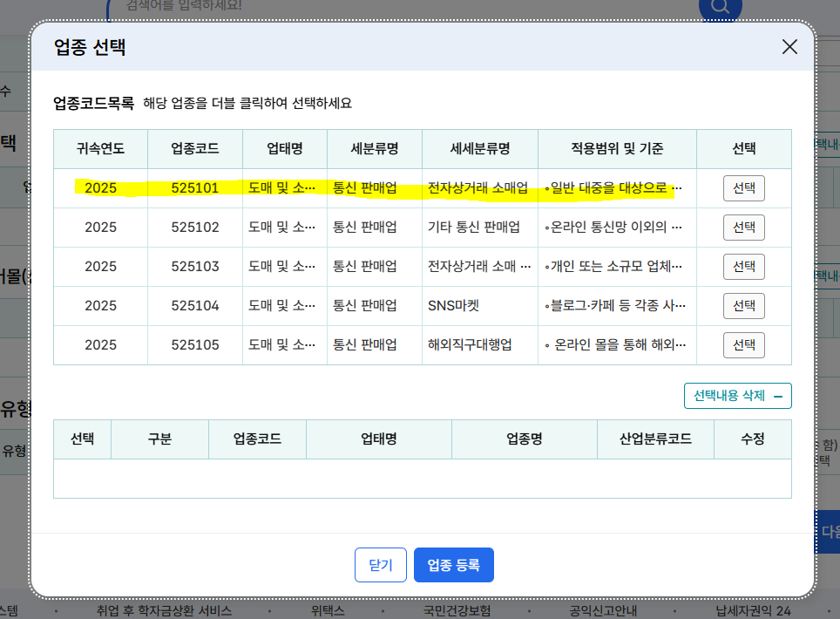Click the SNS마켓 cell
Image resolution: width=840 pixels, height=619 pixels.
click(x=480, y=305)
